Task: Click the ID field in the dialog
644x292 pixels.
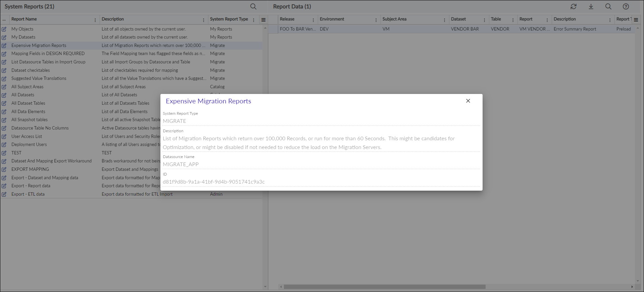Action: pos(321,182)
